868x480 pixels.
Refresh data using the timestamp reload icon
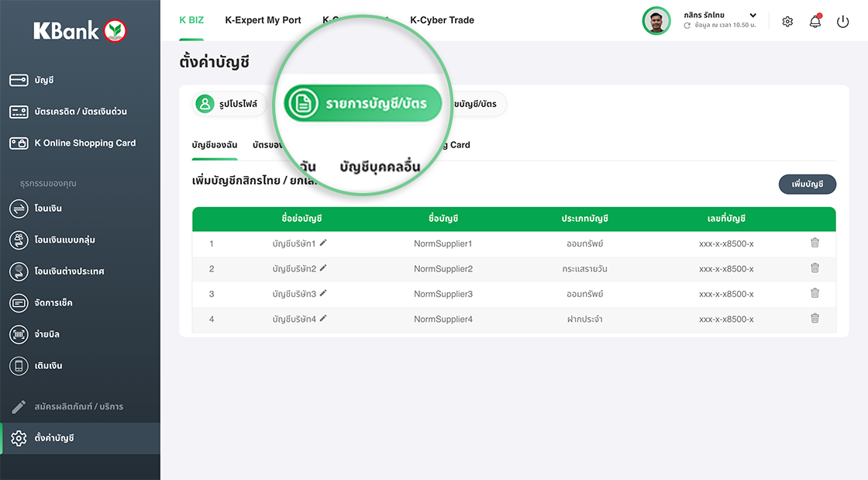click(687, 26)
